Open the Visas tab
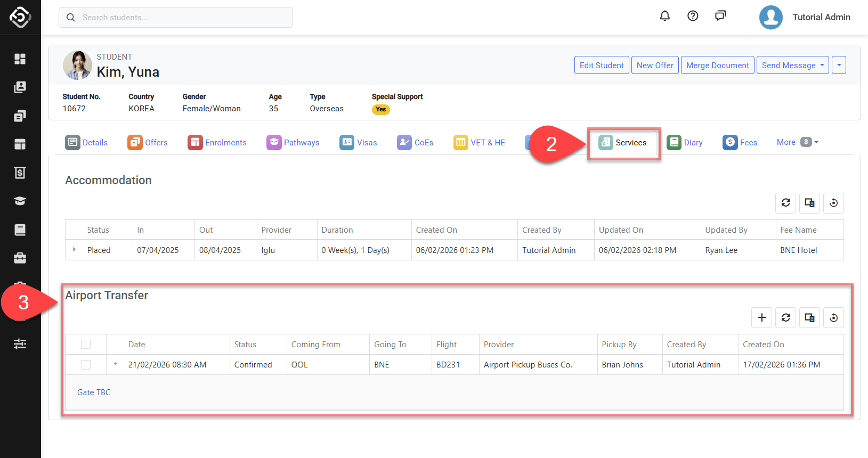Screen dimensions: 868x458 (x=359, y=143)
